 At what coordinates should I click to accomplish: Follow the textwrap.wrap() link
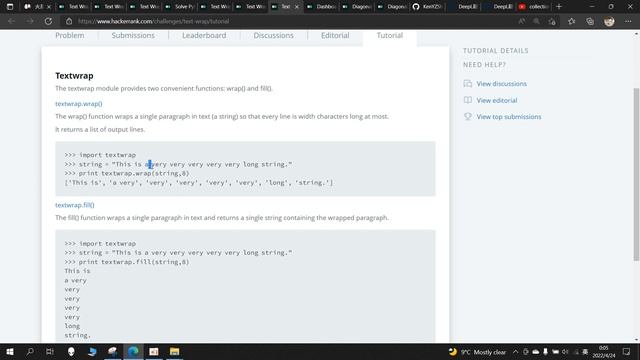79,104
